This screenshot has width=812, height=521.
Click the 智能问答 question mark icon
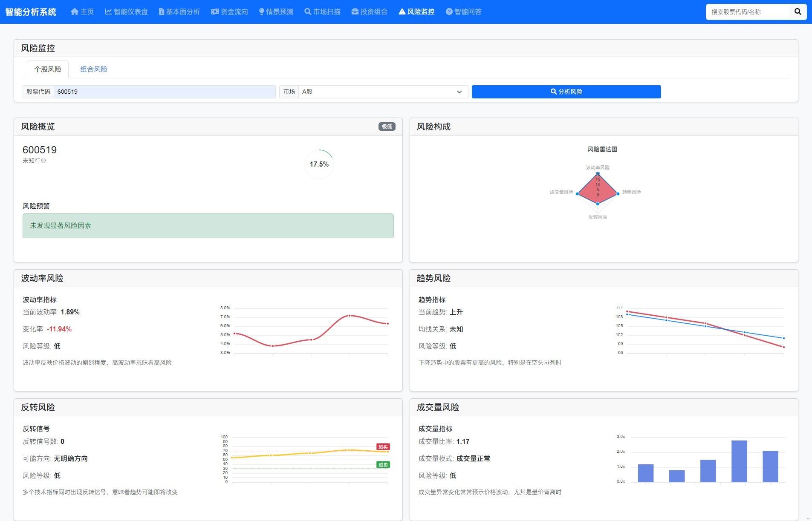449,12
